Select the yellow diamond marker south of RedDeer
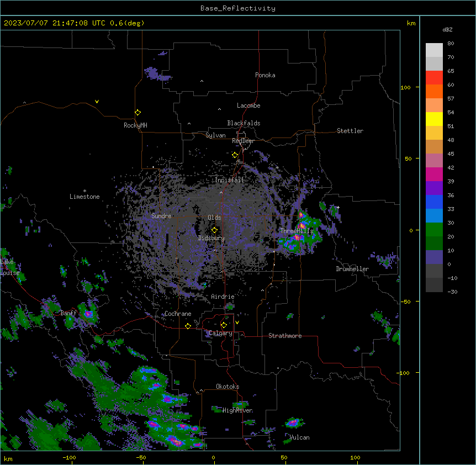This screenshot has height=465, width=476. [235, 155]
